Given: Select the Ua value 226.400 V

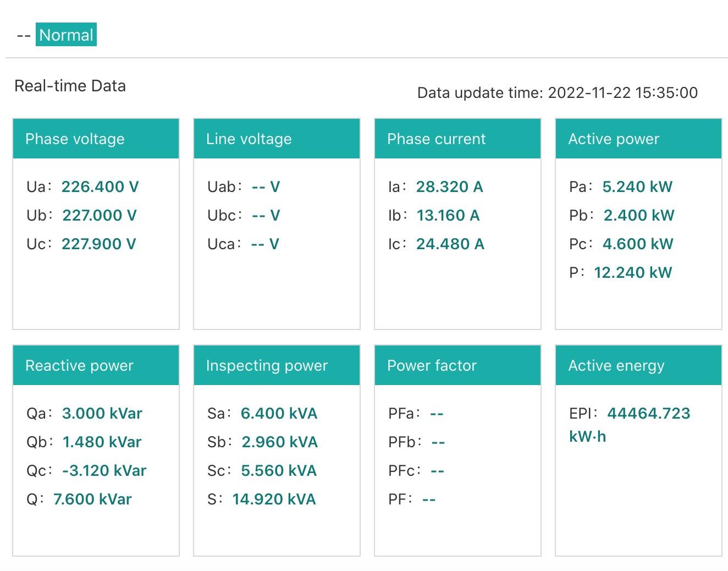Looking at the screenshot, I should pos(100,187).
